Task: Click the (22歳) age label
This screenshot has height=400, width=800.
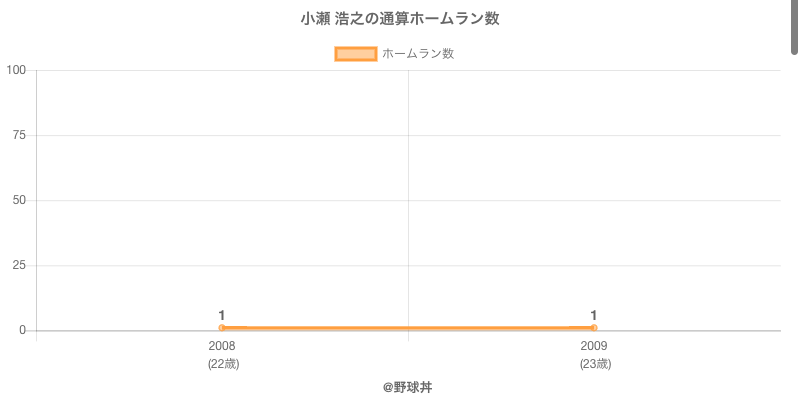Action: tap(223, 364)
